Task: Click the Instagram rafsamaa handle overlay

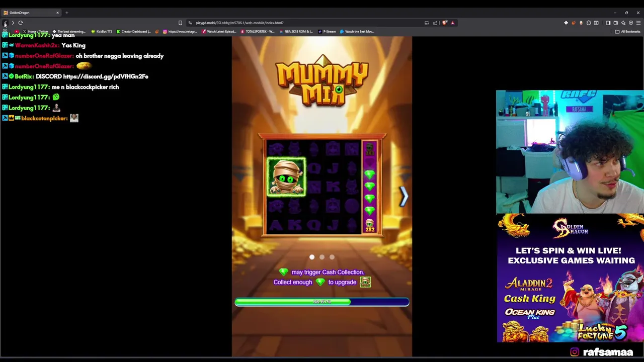Action: click(602, 352)
